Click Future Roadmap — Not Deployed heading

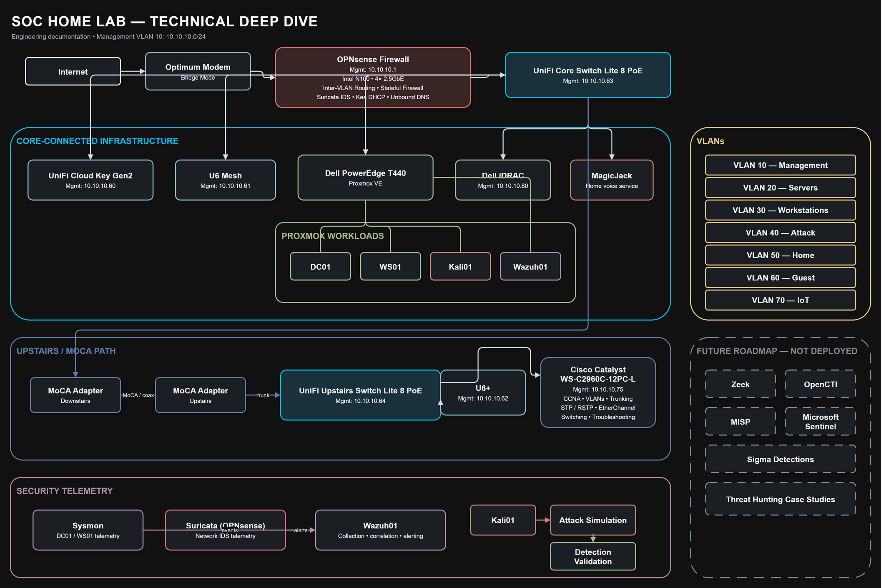tap(777, 351)
